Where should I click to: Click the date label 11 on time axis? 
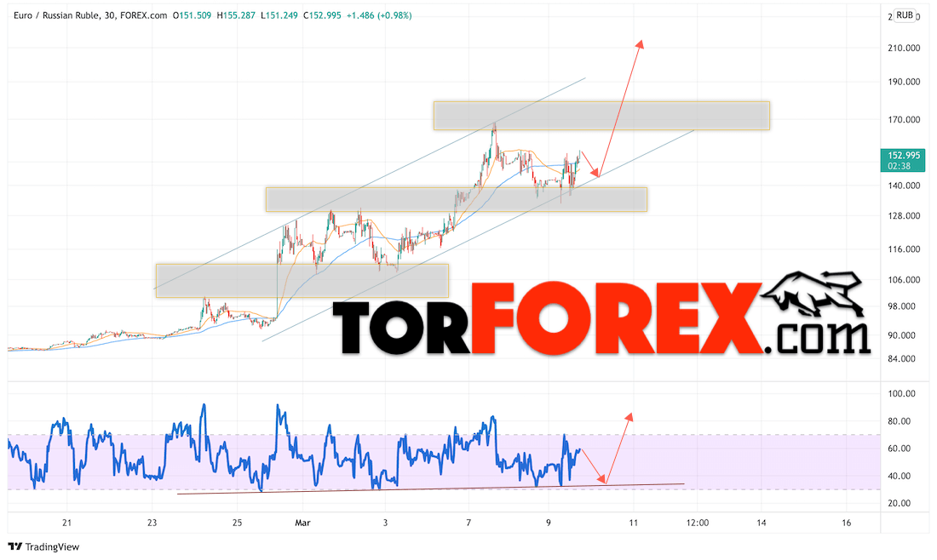(634, 523)
